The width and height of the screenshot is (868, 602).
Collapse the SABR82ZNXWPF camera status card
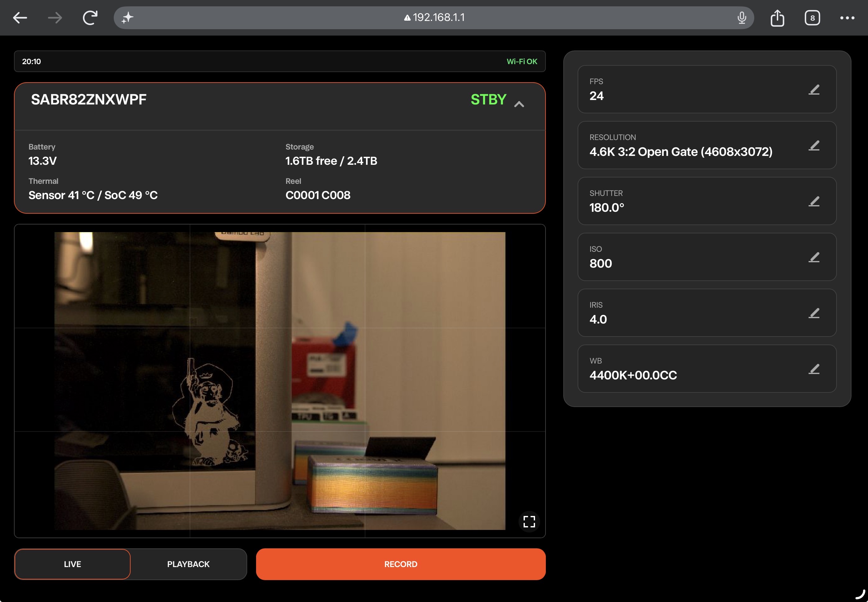pos(519,104)
